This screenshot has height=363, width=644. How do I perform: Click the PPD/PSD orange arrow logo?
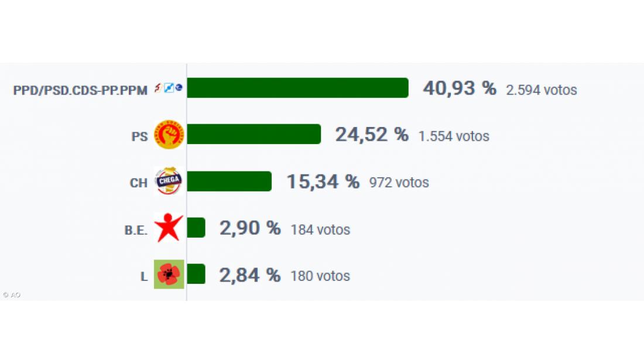[x=157, y=88]
